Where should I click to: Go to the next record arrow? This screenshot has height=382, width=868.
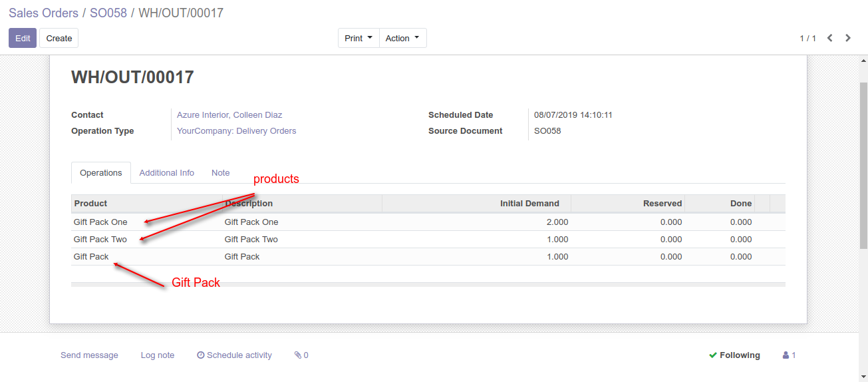point(848,38)
